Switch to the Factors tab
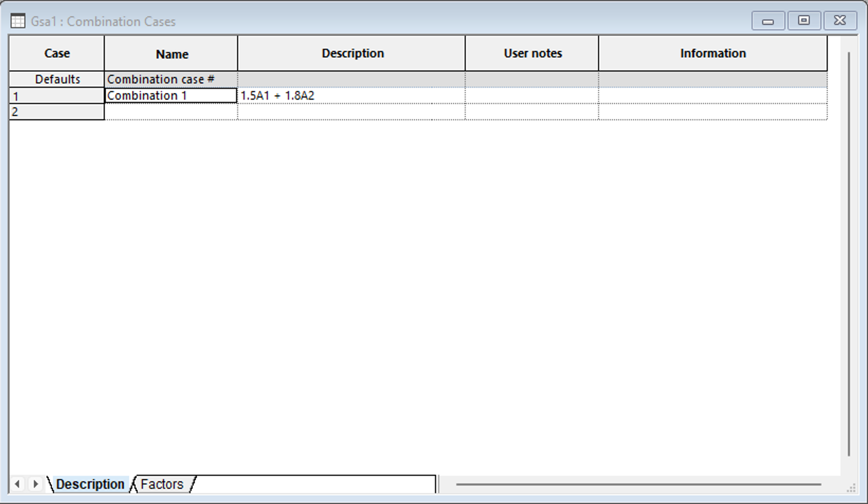Screen dimensions: 868x504 pyautogui.click(x=162, y=484)
